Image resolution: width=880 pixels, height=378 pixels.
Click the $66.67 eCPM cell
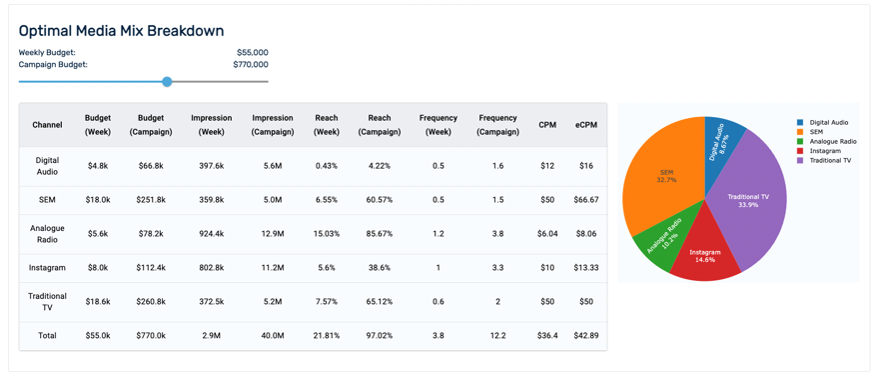pos(586,200)
